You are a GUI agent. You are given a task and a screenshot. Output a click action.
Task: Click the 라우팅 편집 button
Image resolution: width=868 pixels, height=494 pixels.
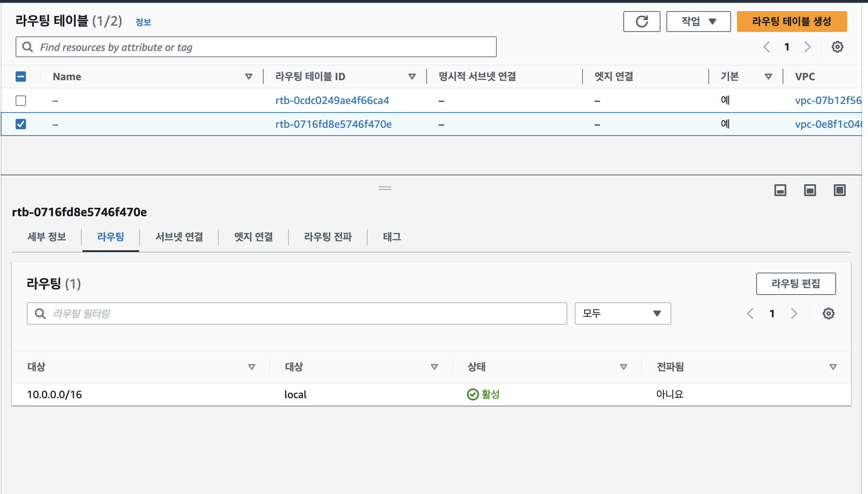[x=796, y=284]
